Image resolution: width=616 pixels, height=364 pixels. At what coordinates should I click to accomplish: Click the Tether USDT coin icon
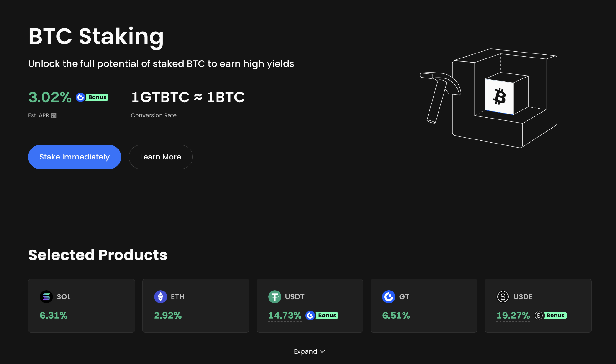click(275, 297)
